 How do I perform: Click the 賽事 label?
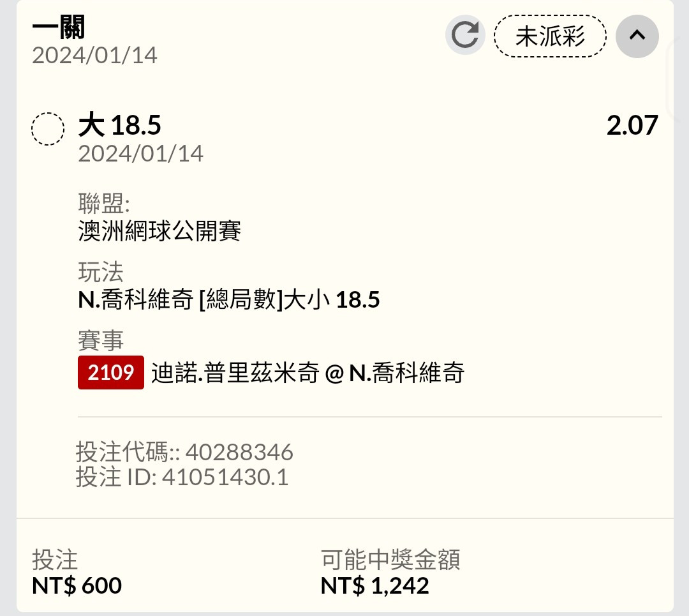tap(101, 341)
